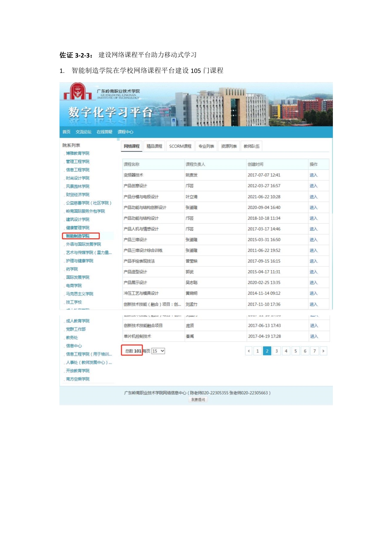Select the 教师队伍 tab

click(x=251, y=146)
